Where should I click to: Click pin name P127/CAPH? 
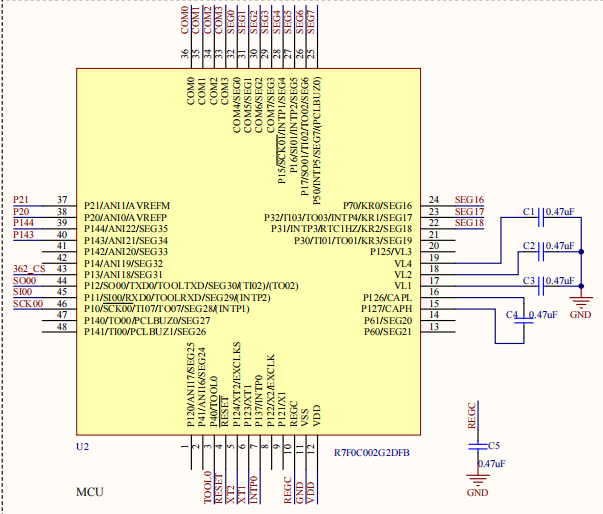pyautogui.click(x=386, y=309)
